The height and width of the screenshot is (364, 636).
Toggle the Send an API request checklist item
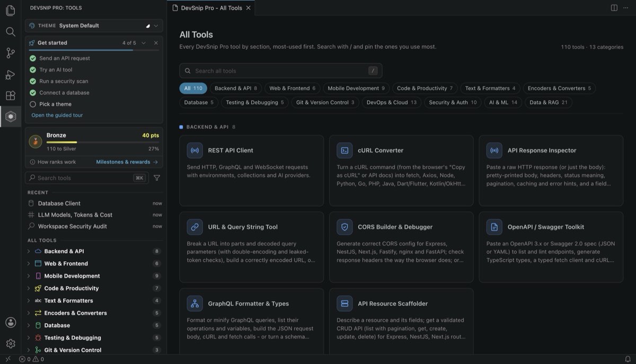pyautogui.click(x=33, y=58)
